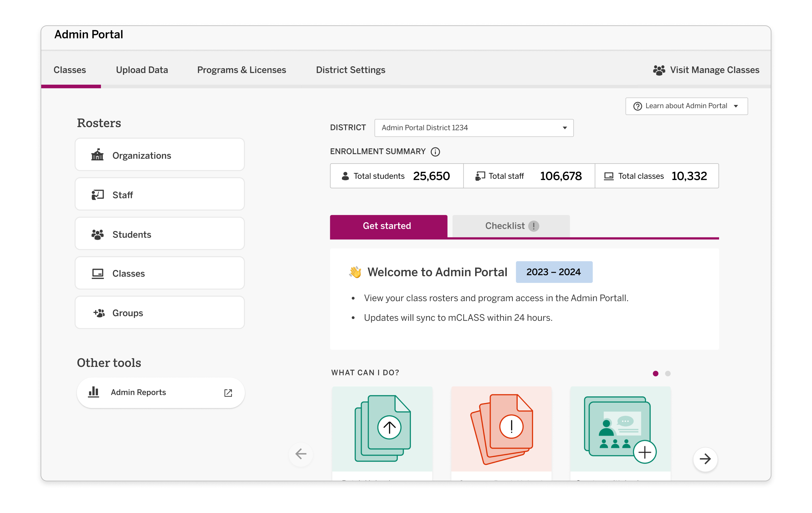Viewport: 812px width, 513px height.
Task: Click the Enrollment Summary info icon
Action: pyautogui.click(x=435, y=152)
